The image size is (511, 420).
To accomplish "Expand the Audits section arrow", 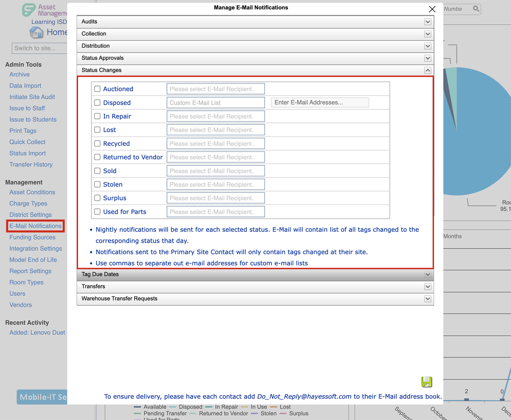I will click(x=428, y=22).
